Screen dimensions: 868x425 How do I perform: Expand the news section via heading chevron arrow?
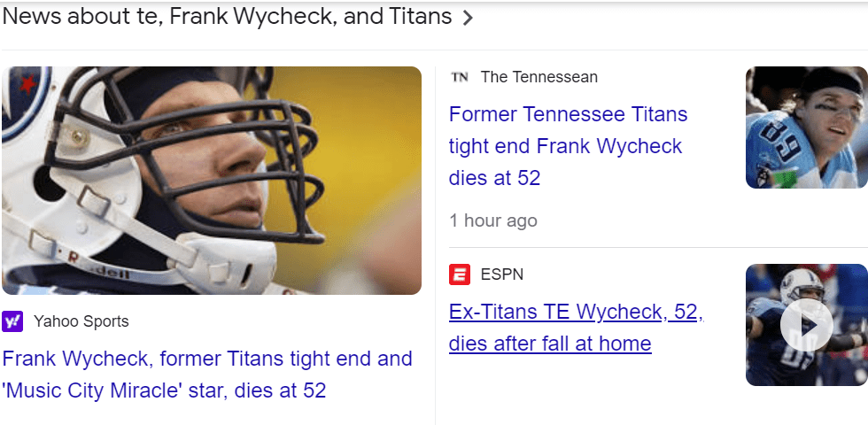click(468, 18)
